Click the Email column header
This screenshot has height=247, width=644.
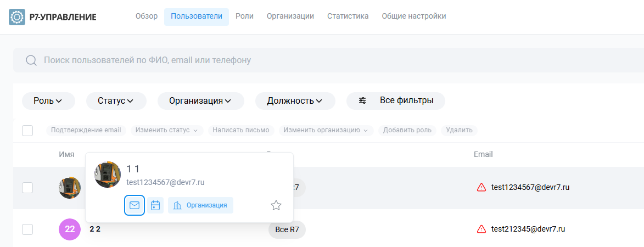[x=483, y=154]
